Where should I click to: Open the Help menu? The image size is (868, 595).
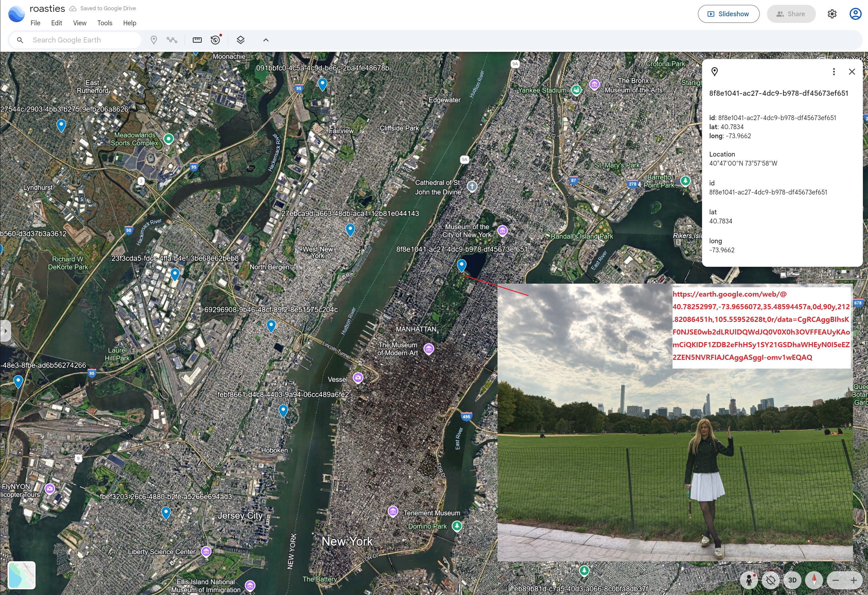tap(130, 23)
